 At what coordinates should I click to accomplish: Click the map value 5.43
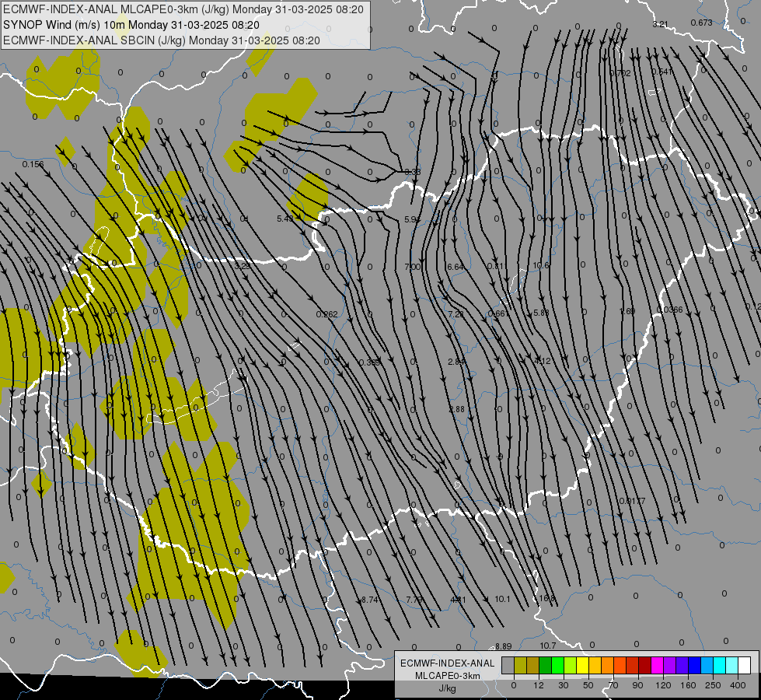(x=285, y=219)
